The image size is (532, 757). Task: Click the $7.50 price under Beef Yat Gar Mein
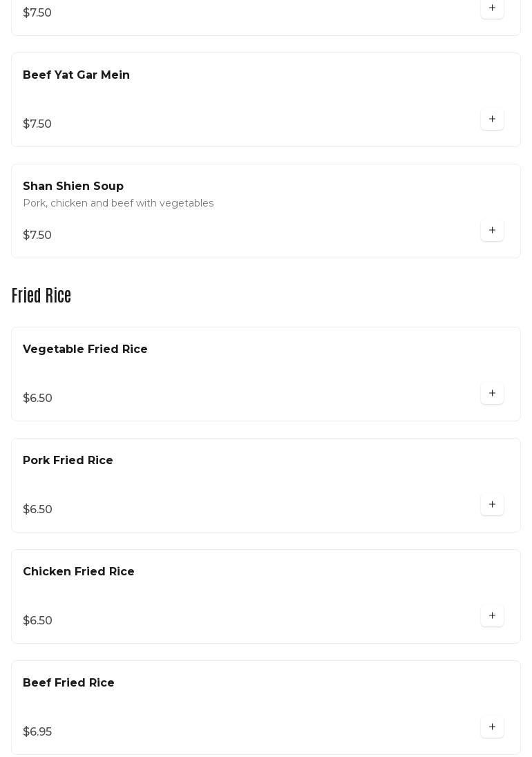tap(37, 124)
